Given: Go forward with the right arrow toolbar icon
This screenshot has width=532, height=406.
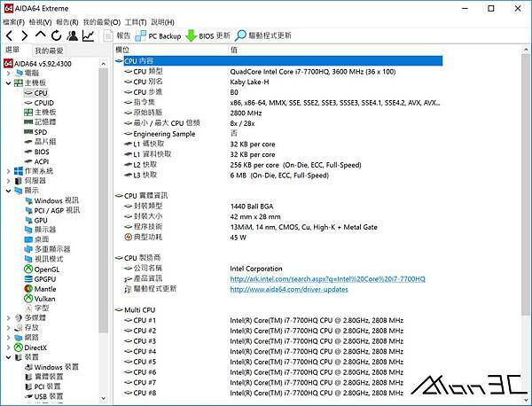Looking at the screenshot, I should 25,35.
